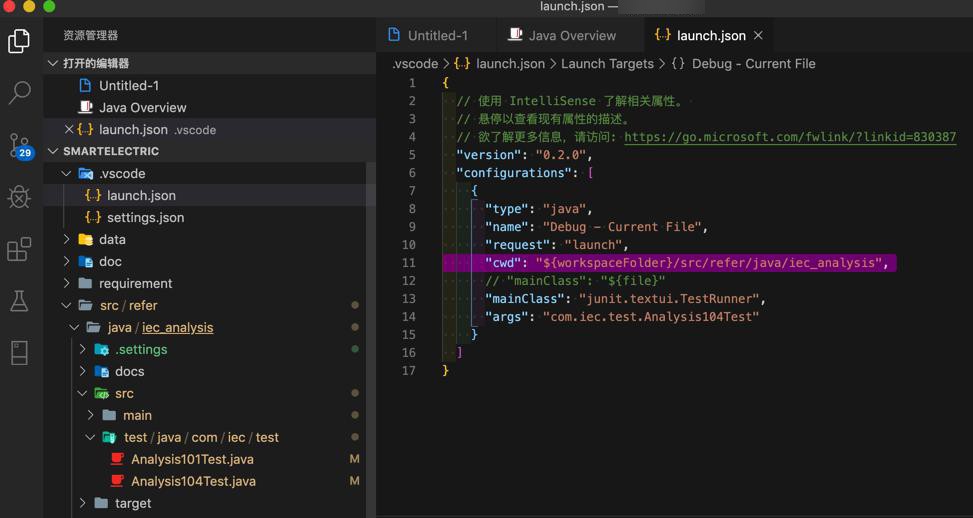Expand the docs folder
This screenshot has height=518, width=973.
(83, 372)
